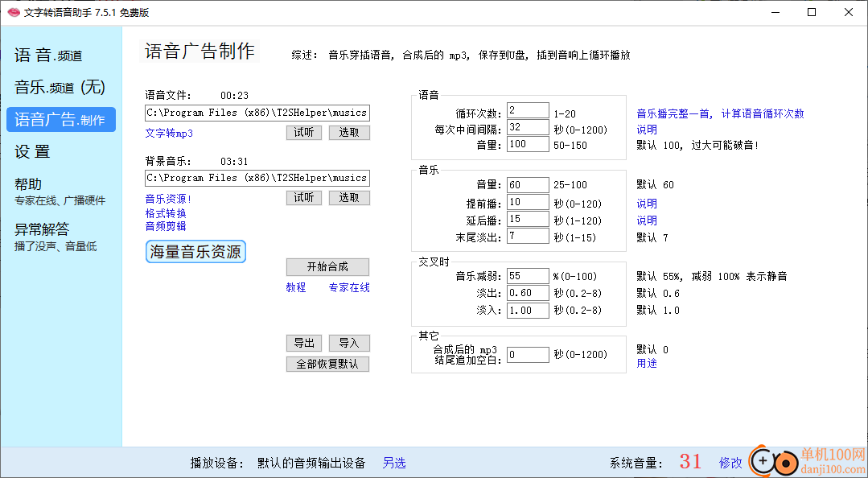Click the red lips app icon
This screenshot has height=478, width=868.
tap(14, 12)
